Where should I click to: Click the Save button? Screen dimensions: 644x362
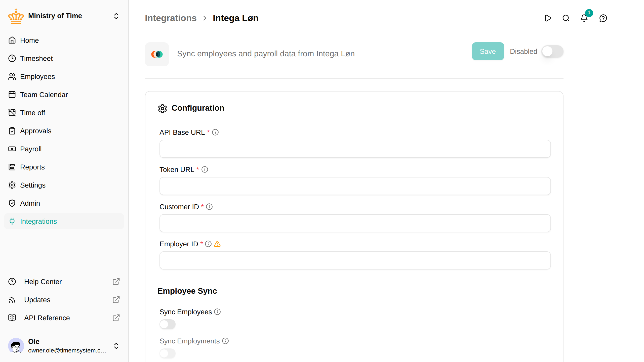pyautogui.click(x=488, y=51)
